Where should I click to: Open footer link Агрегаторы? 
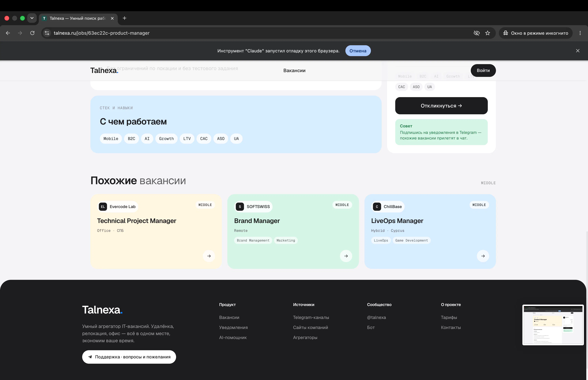[x=305, y=337]
